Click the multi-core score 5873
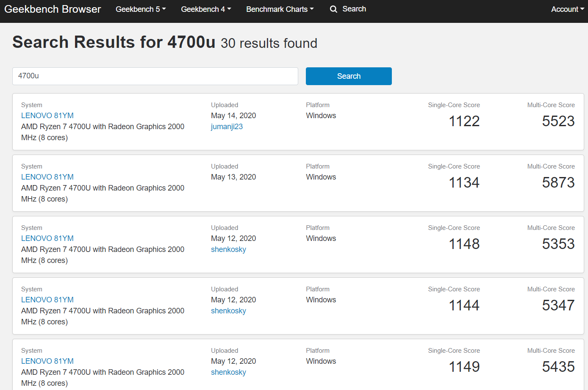Viewport: 588px width, 390px height. [558, 183]
